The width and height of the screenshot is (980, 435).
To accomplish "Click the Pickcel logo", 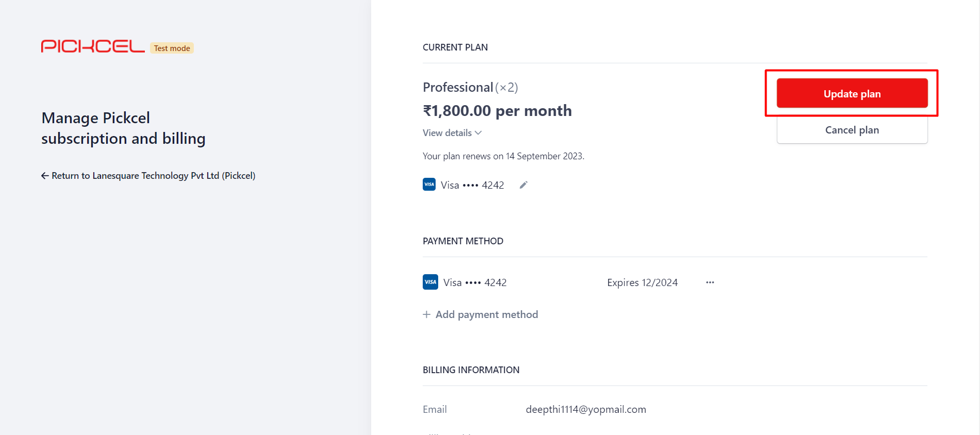I will 93,46.
